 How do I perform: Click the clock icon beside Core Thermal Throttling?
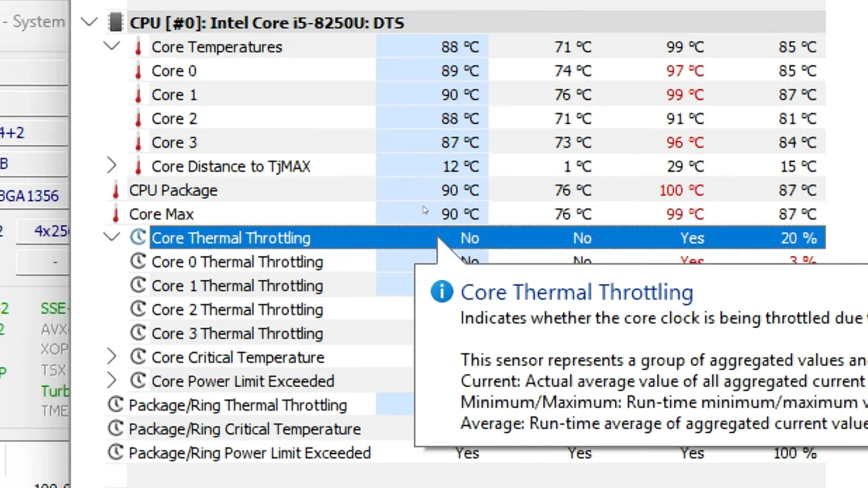[x=138, y=238]
